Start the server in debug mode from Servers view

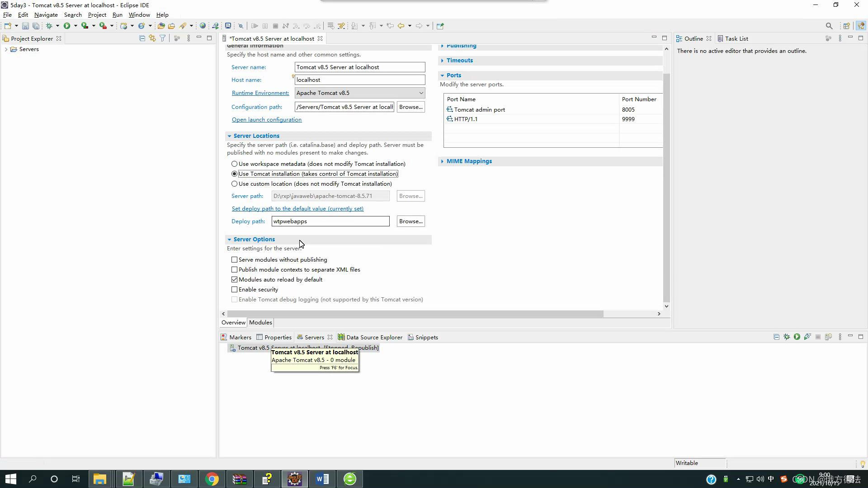tap(787, 337)
